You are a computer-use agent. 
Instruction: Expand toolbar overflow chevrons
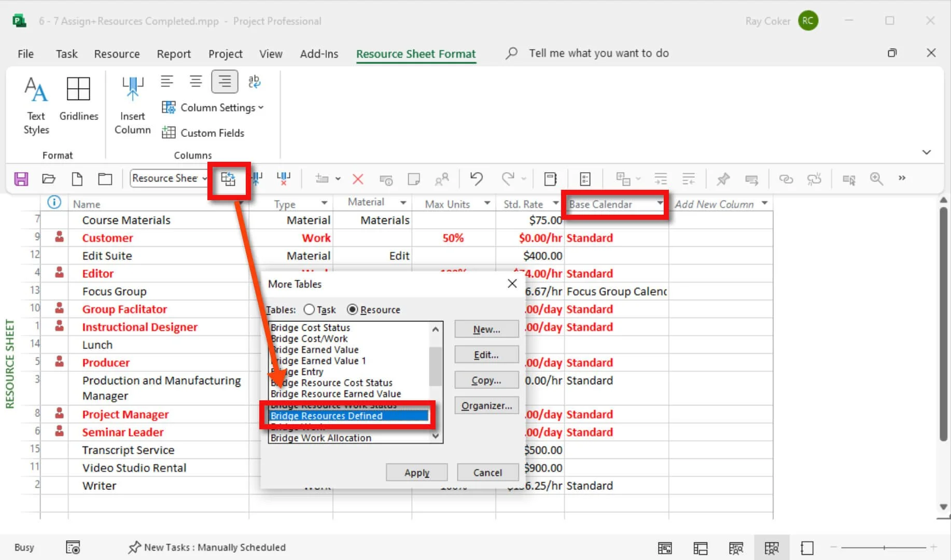pos(902,178)
